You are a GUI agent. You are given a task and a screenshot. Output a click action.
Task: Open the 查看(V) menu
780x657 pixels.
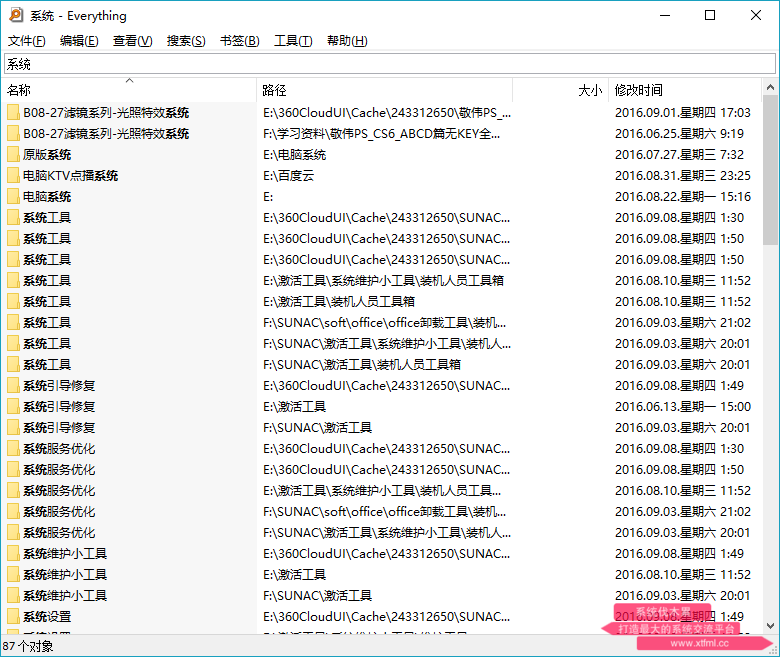132,41
